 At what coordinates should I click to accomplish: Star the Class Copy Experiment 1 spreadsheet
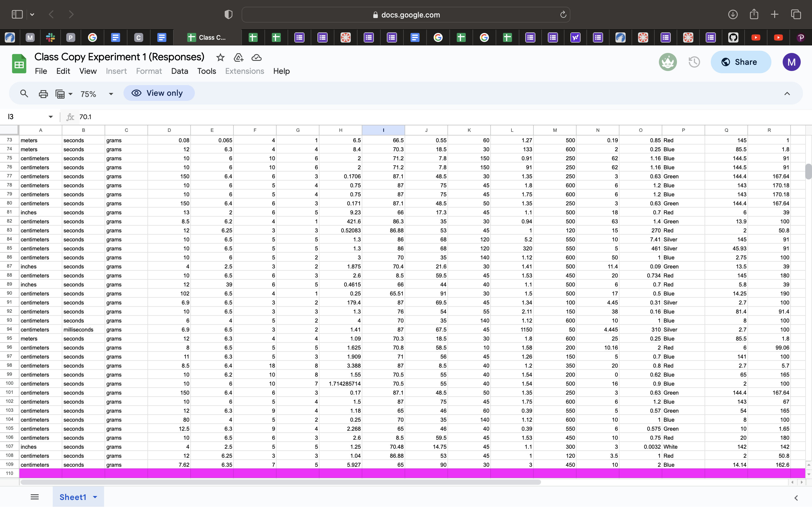(220, 57)
